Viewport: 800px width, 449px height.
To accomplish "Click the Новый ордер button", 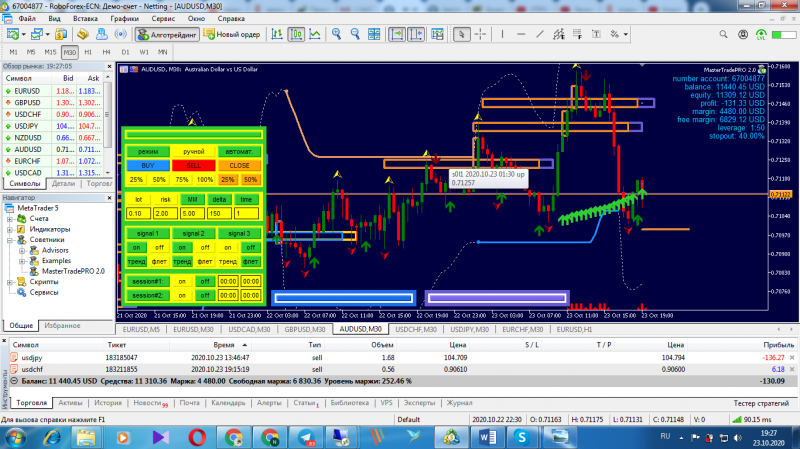I will tap(232, 34).
